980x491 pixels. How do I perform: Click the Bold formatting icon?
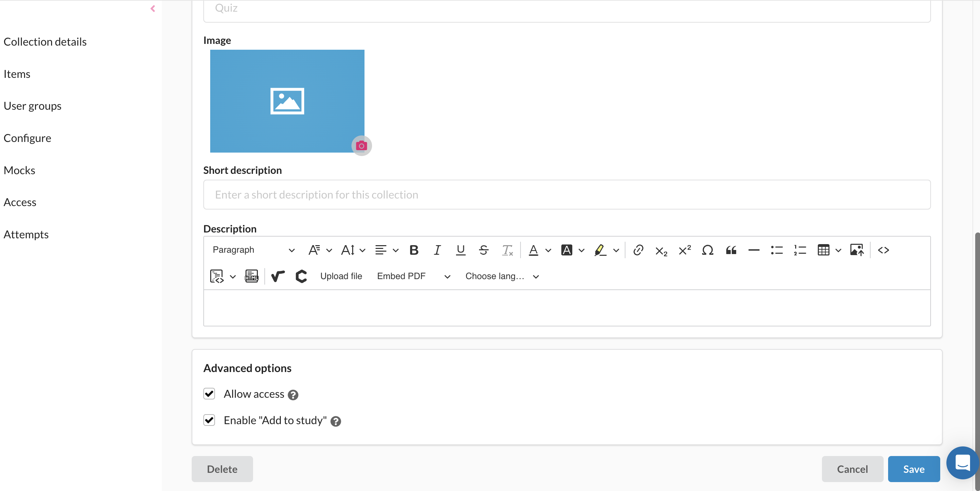pyautogui.click(x=414, y=250)
